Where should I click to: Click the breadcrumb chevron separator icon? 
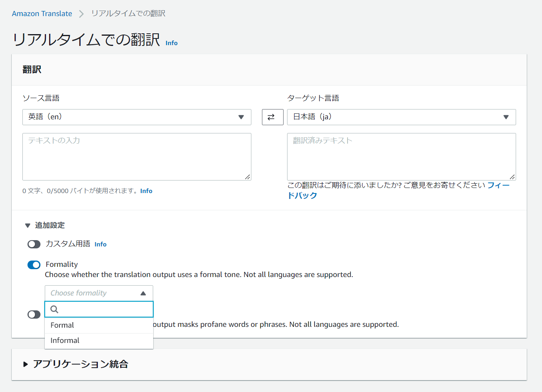[81, 14]
